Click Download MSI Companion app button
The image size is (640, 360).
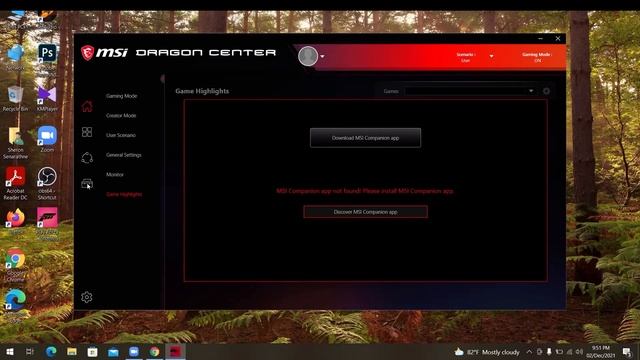click(365, 138)
